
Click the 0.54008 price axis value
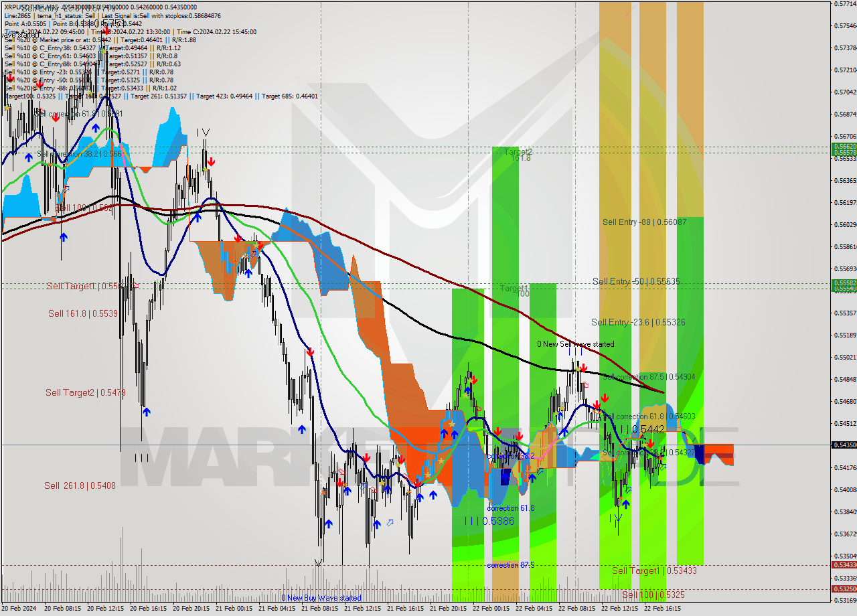click(x=845, y=489)
